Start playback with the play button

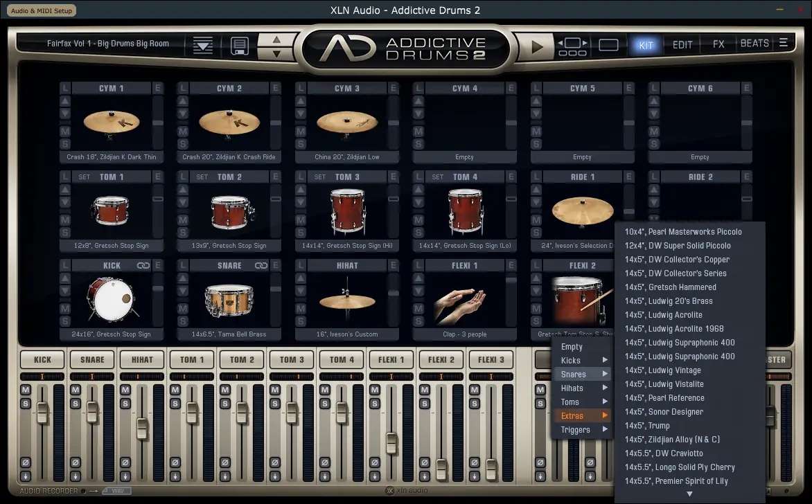[537, 47]
